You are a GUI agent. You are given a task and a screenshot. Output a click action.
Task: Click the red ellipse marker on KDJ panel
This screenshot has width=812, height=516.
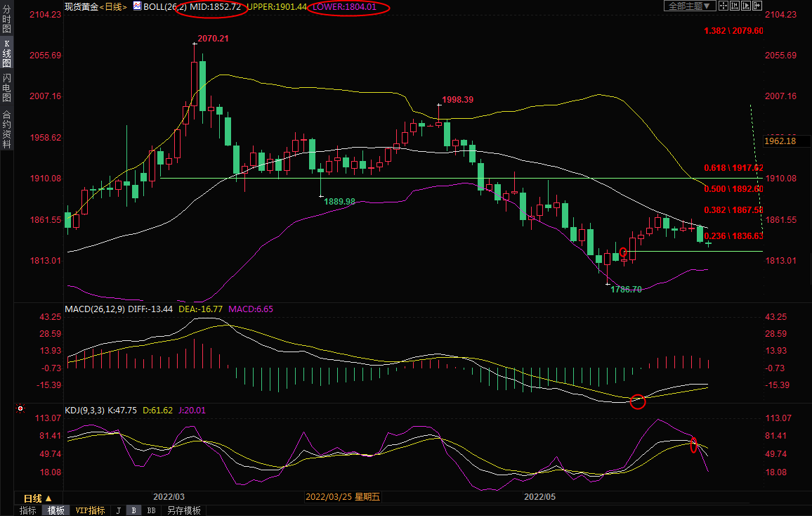point(694,445)
